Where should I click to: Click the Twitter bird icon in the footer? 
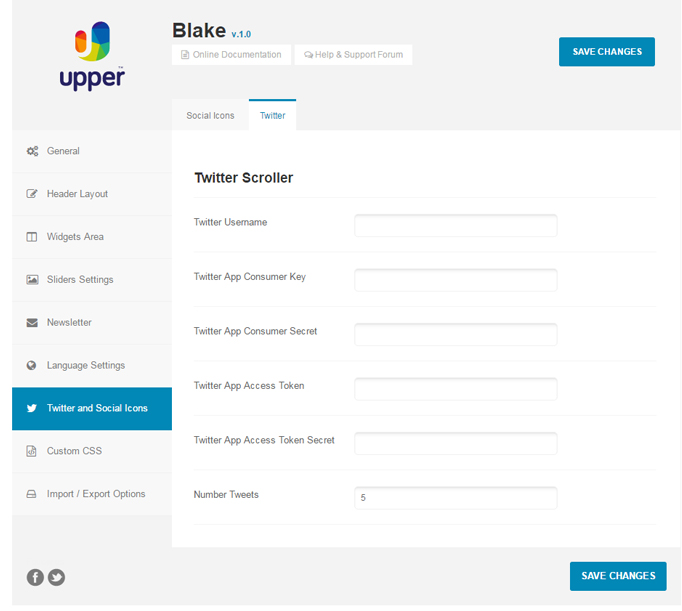57,577
